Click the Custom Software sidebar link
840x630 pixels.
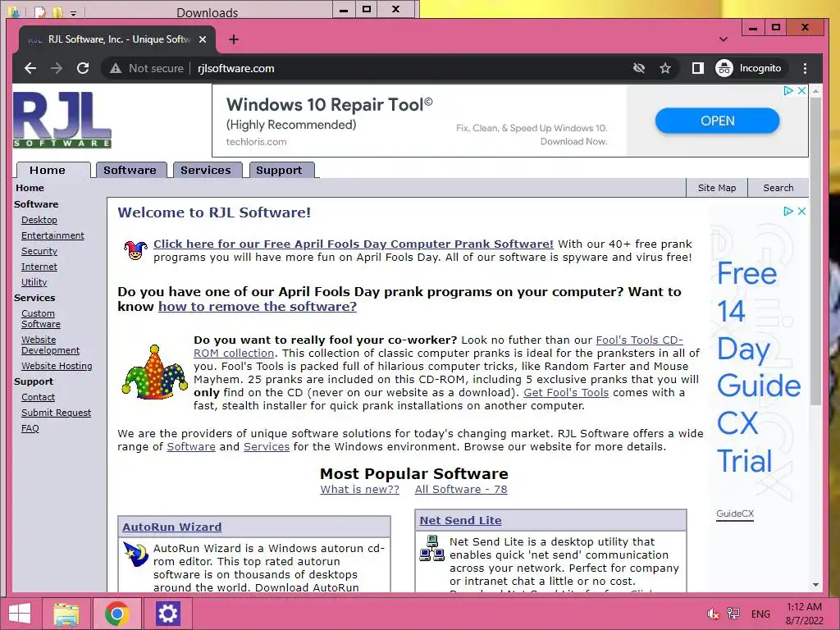[x=41, y=319]
